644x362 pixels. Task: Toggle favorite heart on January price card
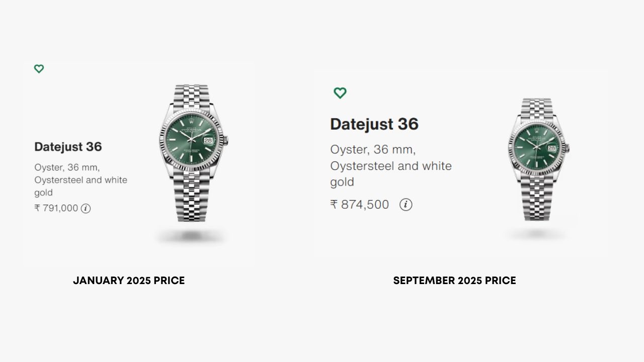click(x=39, y=69)
